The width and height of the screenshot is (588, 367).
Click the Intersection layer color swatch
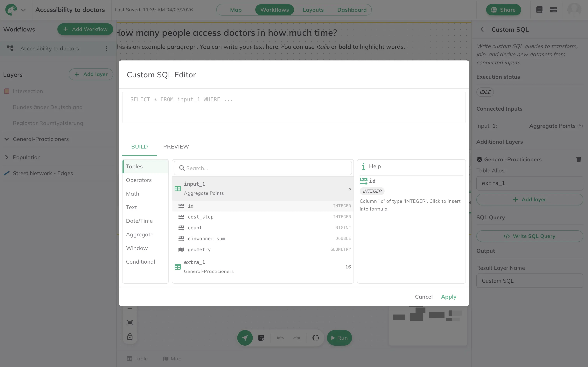(x=7, y=91)
